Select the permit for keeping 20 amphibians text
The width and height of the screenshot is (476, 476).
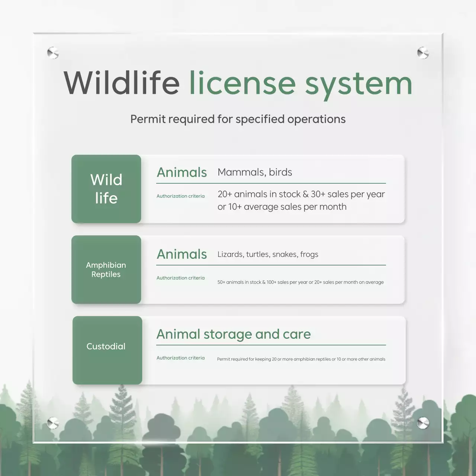pyautogui.click(x=301, y=359)
